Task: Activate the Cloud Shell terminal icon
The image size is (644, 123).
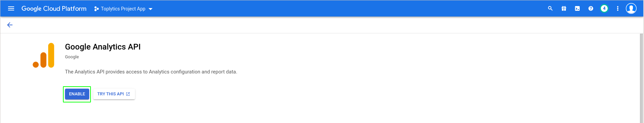Action: click(577, 8)
